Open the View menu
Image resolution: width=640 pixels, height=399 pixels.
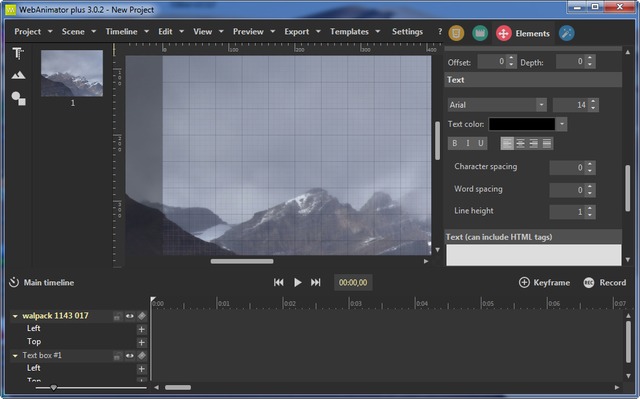click(208, 31)
